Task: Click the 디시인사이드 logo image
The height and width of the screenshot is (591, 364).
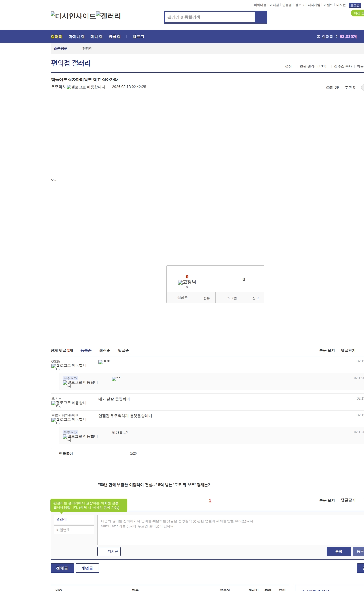Action: click(73, 16)
